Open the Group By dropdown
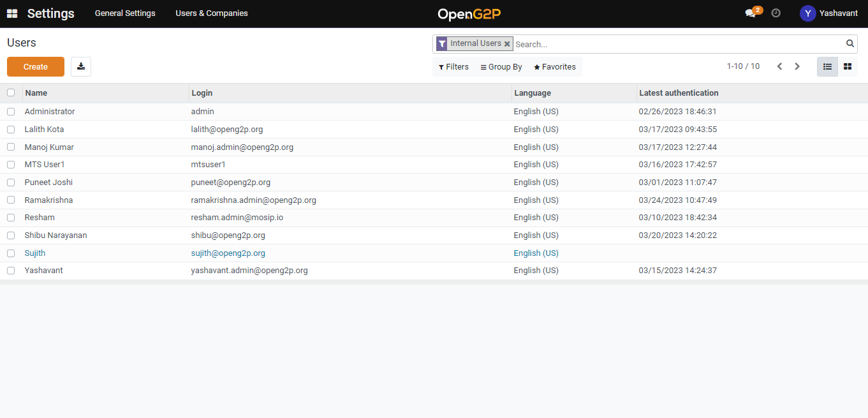This screenshot has height=418, width=868. pos(501,67)
